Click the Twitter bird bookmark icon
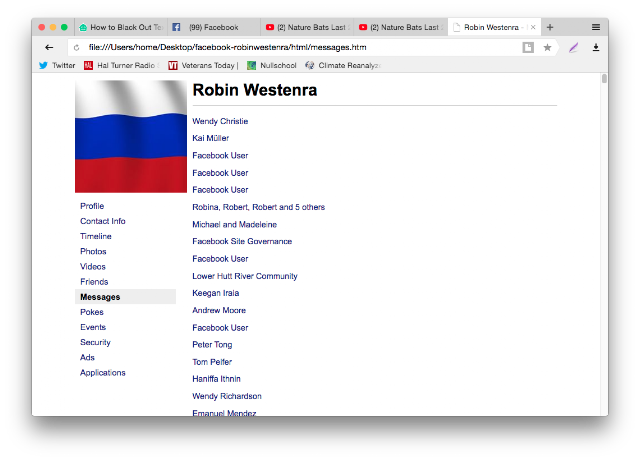Image resolution: width=640 pixels, height=461 pixels. point(43,65)
